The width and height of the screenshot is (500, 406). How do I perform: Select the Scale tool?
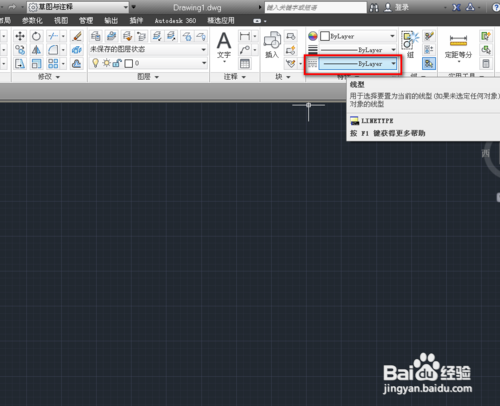point(36,63)
